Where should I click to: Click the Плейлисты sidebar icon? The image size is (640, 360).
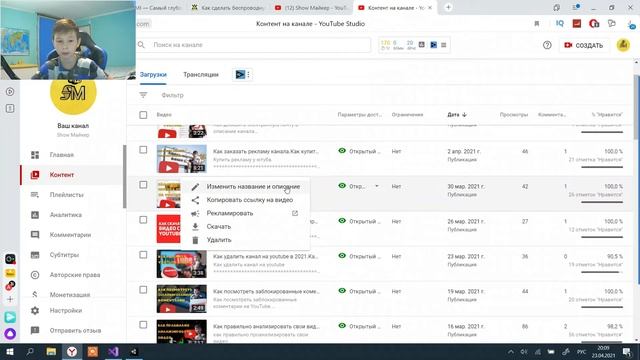[35, 195]
